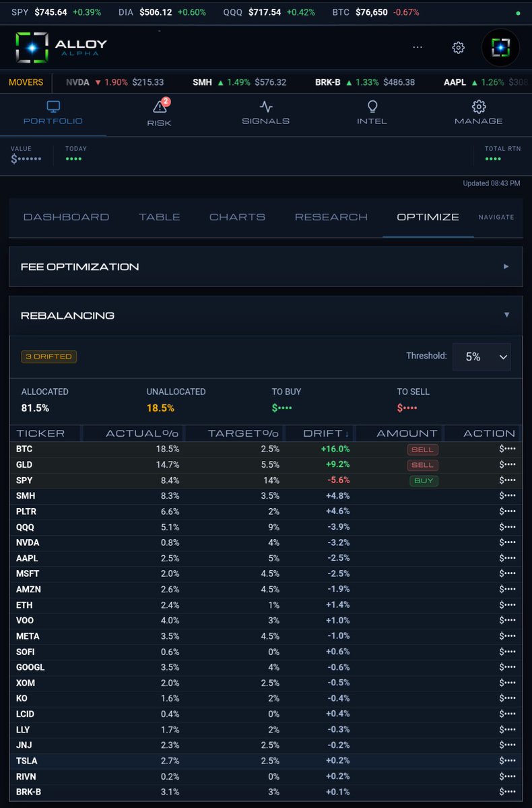Click the SELL badge for BTC
The image size is (532, 808).
422,449
